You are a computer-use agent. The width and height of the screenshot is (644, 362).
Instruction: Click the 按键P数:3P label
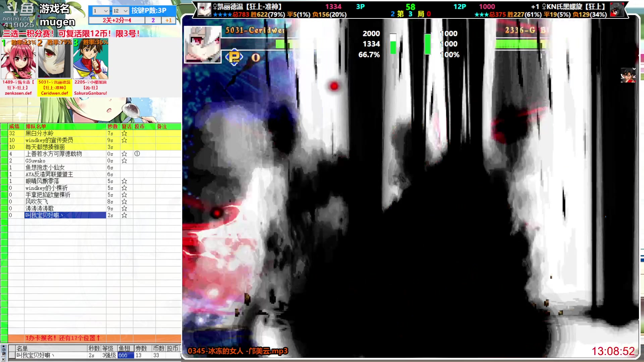click(149, 10)
